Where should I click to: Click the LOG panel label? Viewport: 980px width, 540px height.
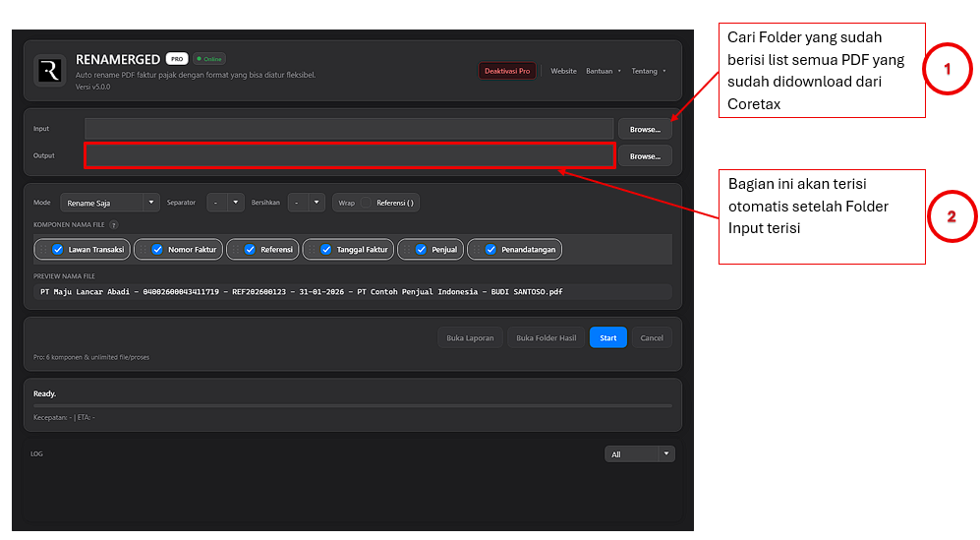(x=37, y=454)
